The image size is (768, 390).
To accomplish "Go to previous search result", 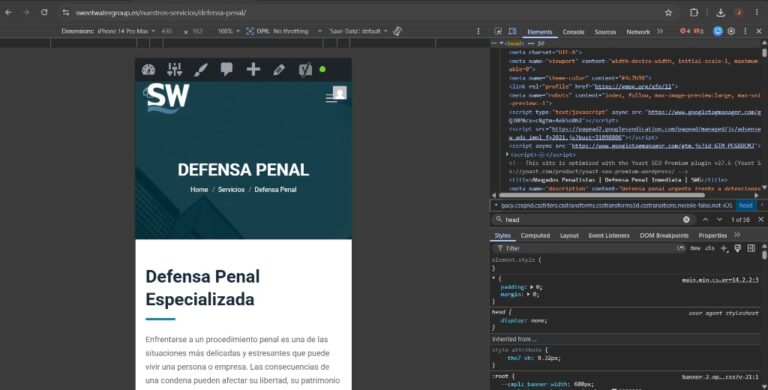I will (705, 219).
